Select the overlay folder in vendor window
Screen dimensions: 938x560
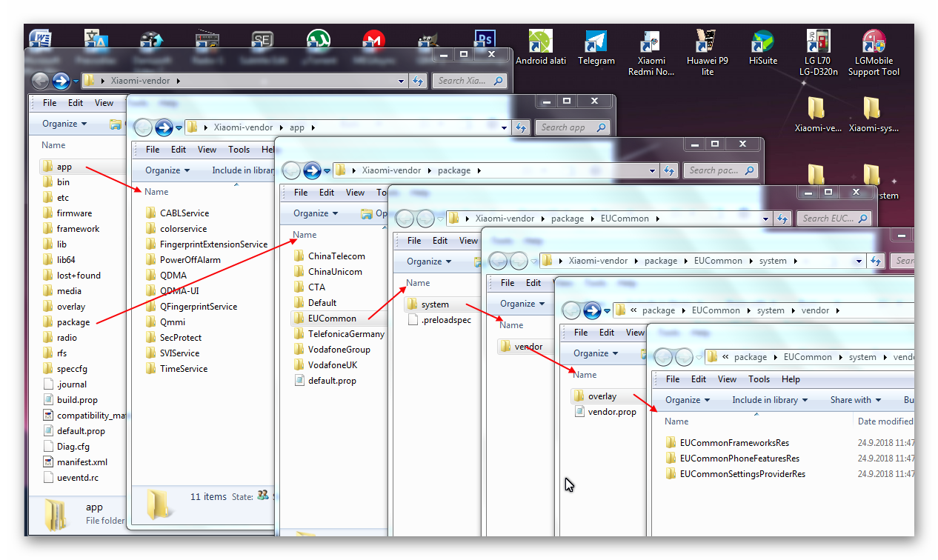coord(595,396)
